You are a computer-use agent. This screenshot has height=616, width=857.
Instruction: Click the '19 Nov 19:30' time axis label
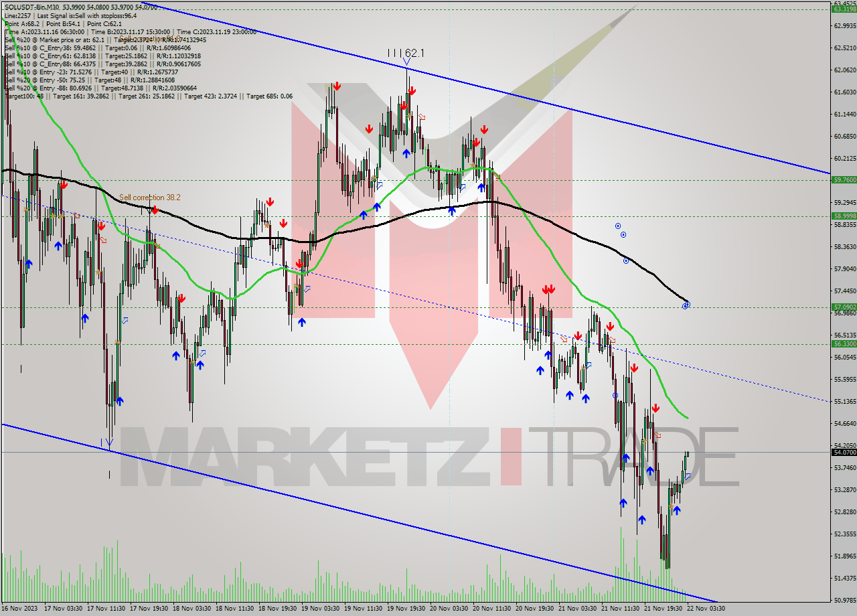coord(406,609)
